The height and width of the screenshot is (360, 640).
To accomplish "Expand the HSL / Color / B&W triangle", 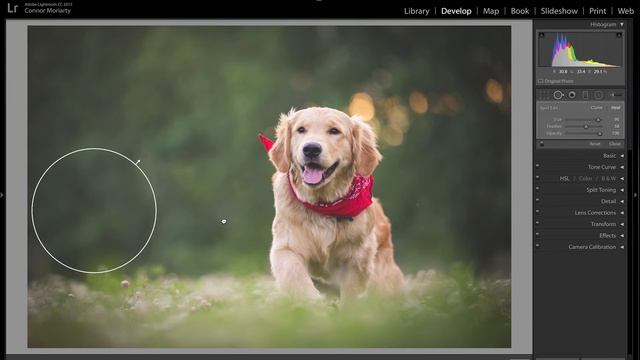I will pos(622,179).
